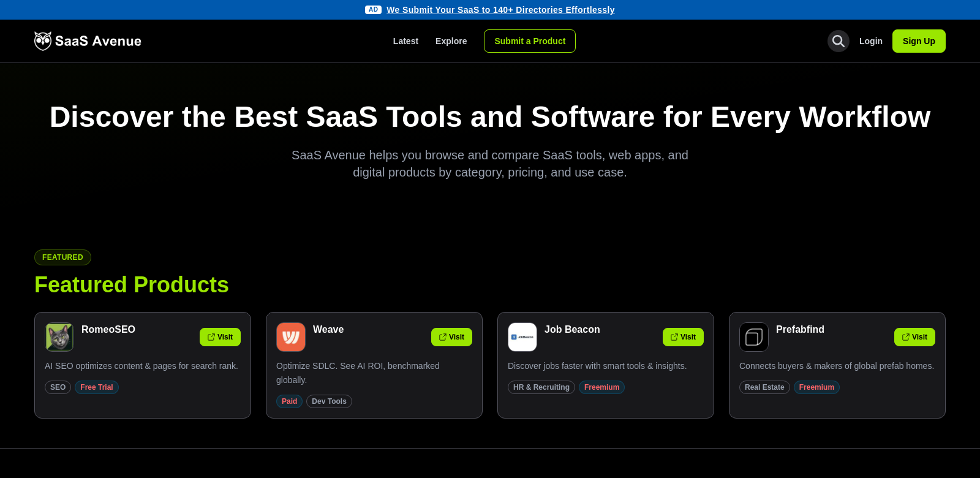The height and width of the screenshot is (478, 980).
Task: Select the Free Trial pricing tag
Action: click(97, 387)
